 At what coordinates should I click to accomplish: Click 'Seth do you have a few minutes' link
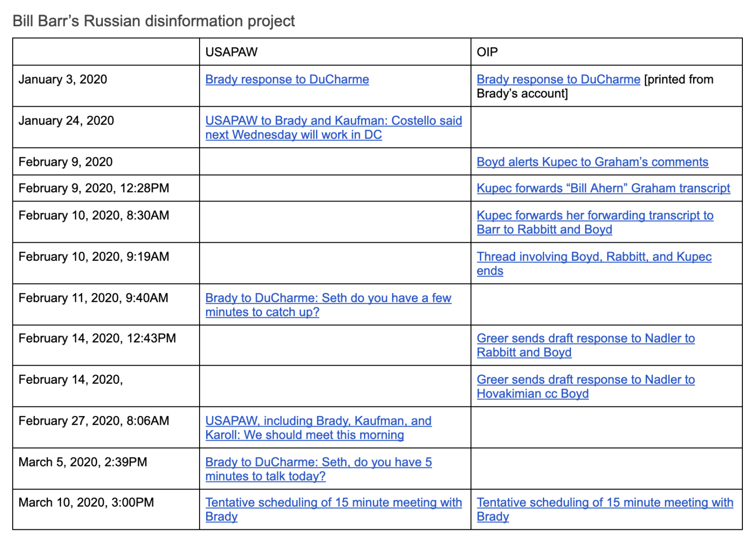point(328,298)
